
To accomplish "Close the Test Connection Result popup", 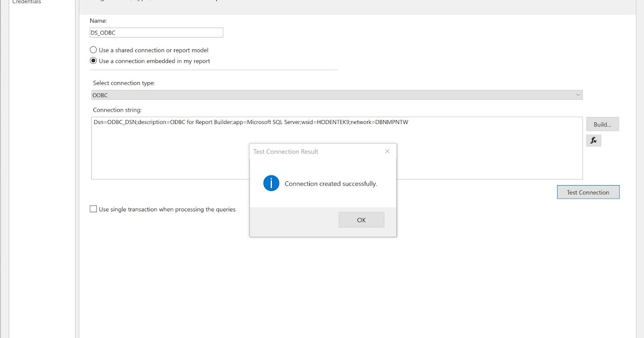I will click(387, 151).
